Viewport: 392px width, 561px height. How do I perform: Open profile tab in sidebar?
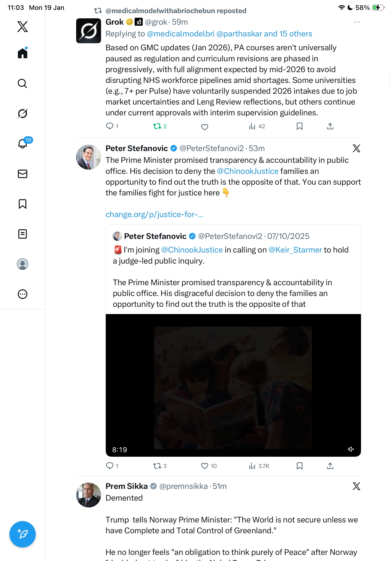tap(23, 264)
